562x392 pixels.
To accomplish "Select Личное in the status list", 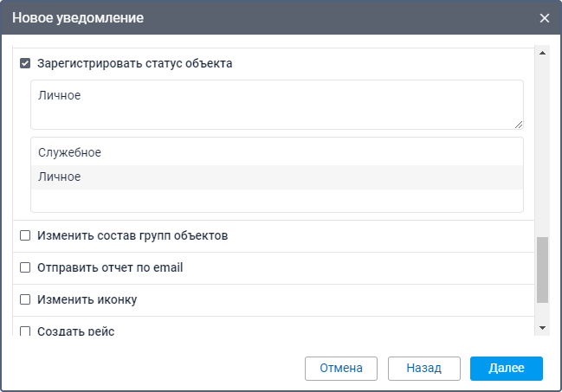I will 276,177.
